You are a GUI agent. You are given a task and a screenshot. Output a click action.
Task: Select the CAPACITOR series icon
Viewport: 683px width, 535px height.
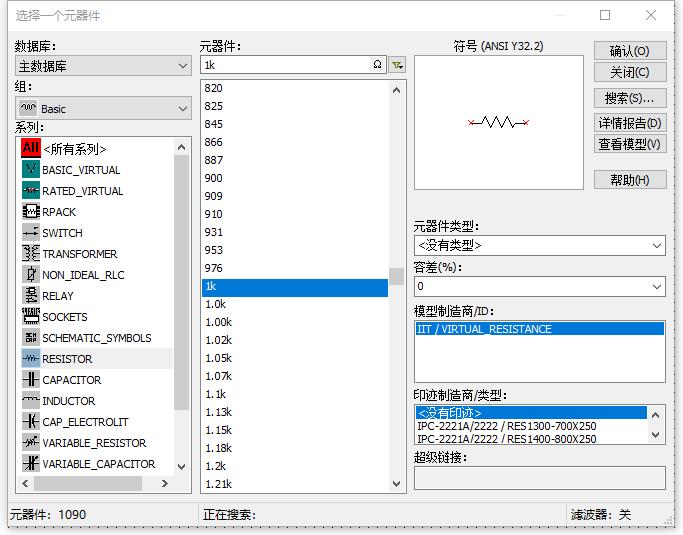coord(31,379)
